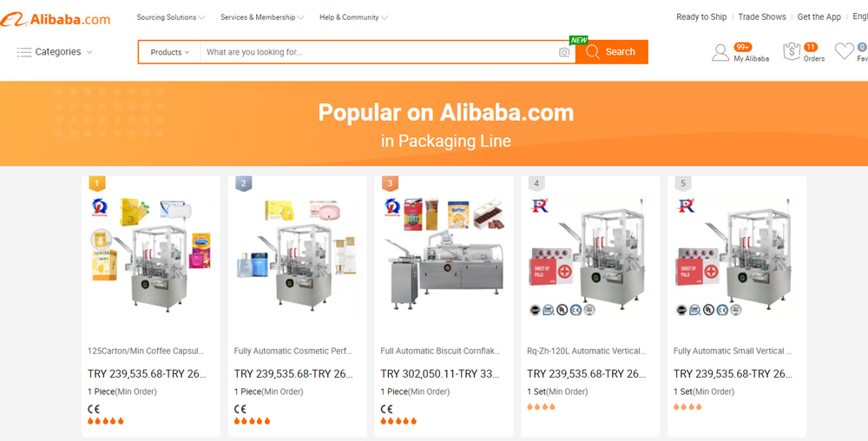
Task: Open the Ready to Ship link
Action: 700,17
